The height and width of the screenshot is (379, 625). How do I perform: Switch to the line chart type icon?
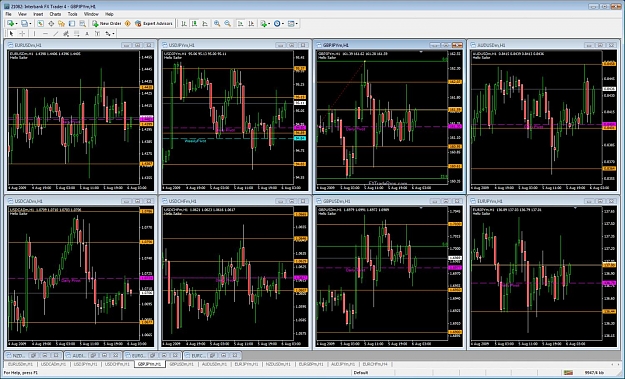tap(204, 24)
